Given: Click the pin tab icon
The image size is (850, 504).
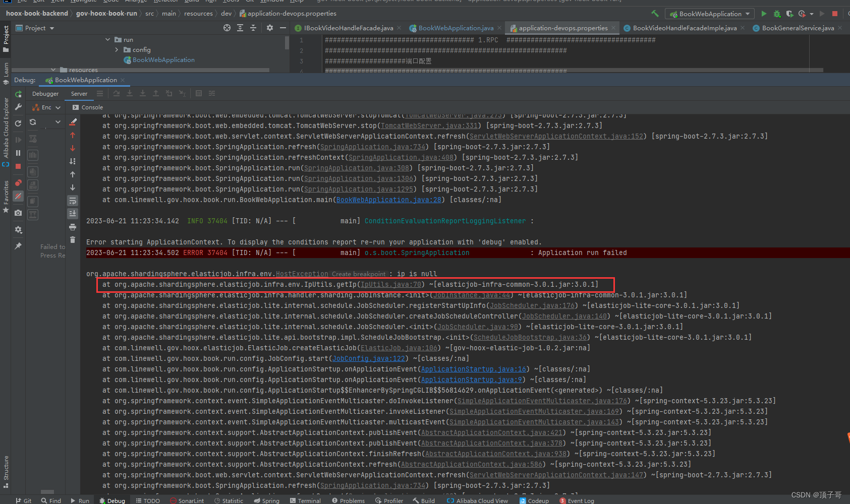Looking at the screenshot, I should [18, 245].
